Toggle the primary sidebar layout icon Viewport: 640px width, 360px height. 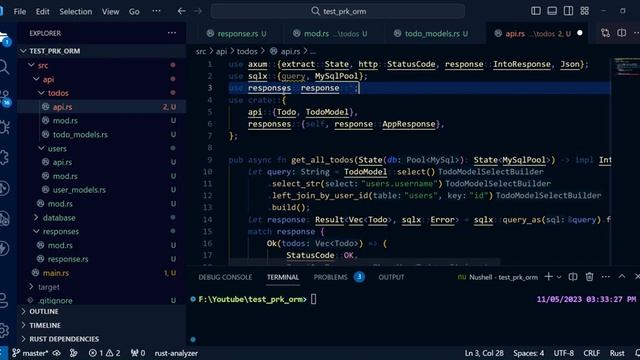click(x=536, y=11)
